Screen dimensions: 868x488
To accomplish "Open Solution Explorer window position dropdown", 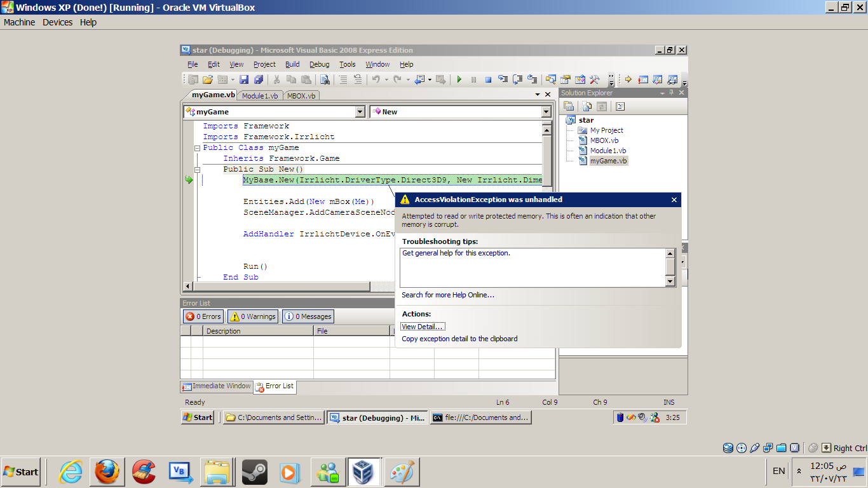I will [x=662, y=93].
